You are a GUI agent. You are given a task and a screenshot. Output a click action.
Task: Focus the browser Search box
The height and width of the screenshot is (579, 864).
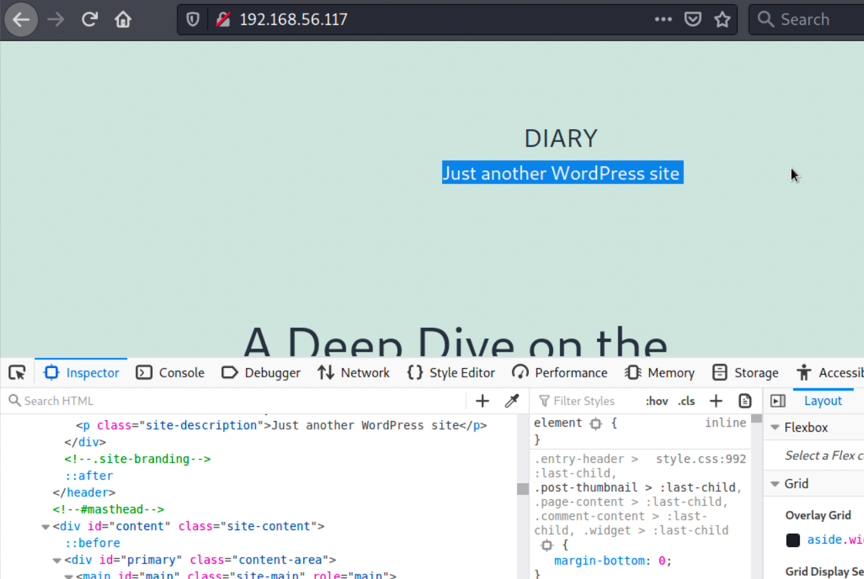807,20
